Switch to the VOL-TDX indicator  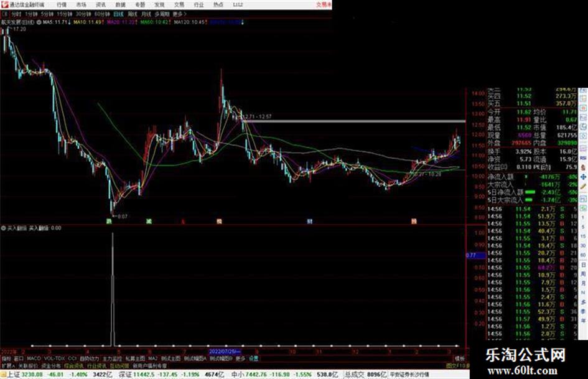click(x=54, y=358)
